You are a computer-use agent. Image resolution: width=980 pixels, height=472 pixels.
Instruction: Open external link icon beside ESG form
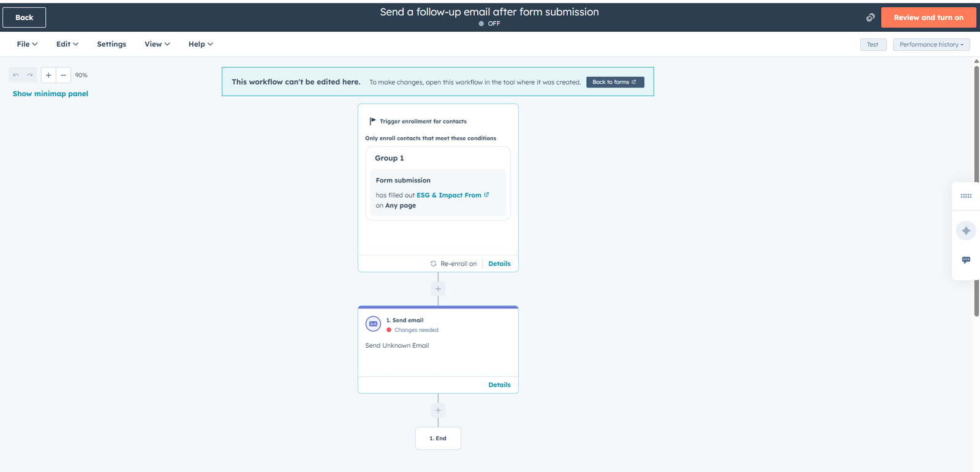pos(486,195)
